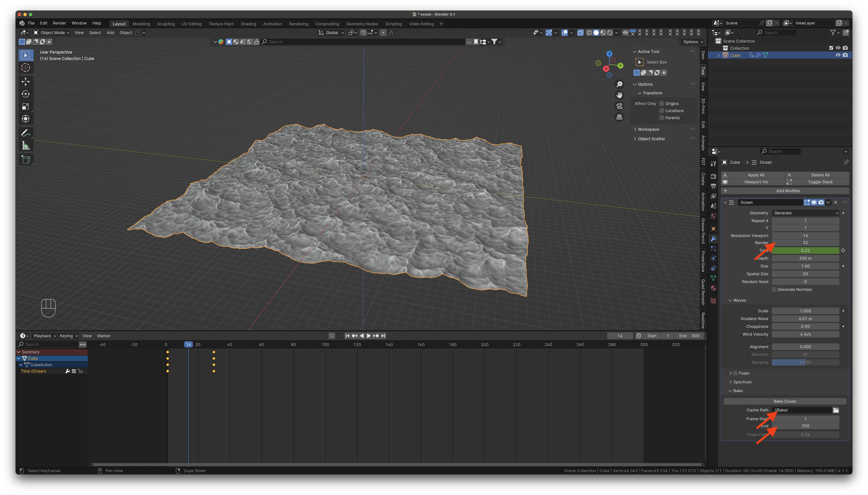Open the Object Data properties tab icon
This screenshot has width=868, height=495.
click(713, 278)
